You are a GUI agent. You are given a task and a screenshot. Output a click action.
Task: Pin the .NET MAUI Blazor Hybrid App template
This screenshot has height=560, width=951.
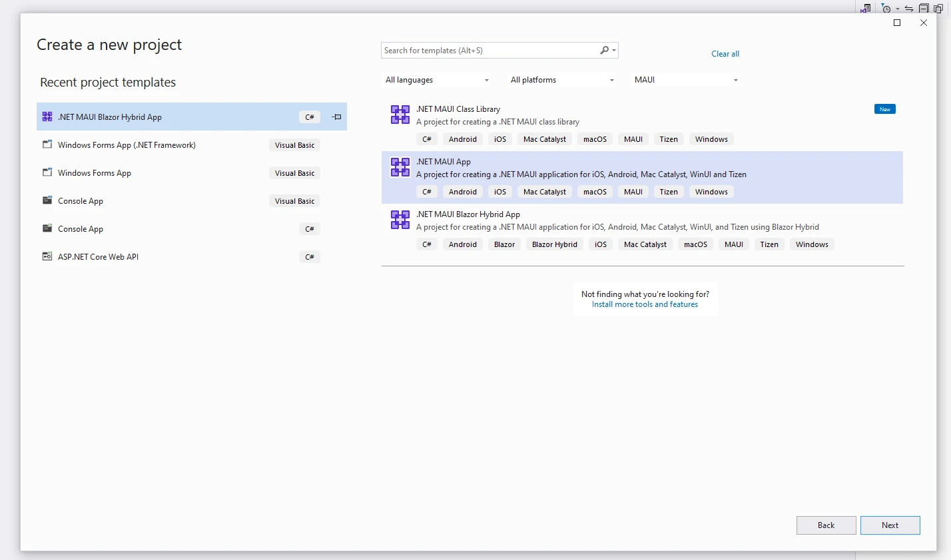click(337, 117)
